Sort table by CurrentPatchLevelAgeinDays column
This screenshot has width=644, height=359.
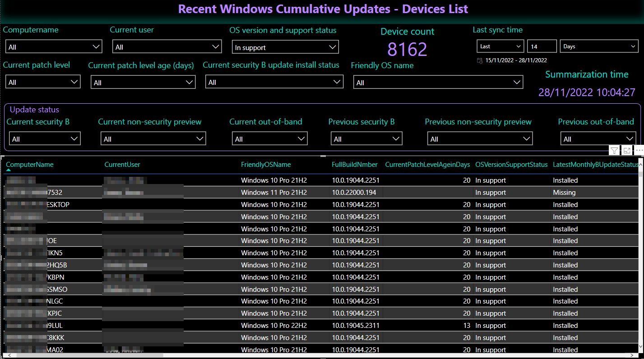(x=427, y=165)
